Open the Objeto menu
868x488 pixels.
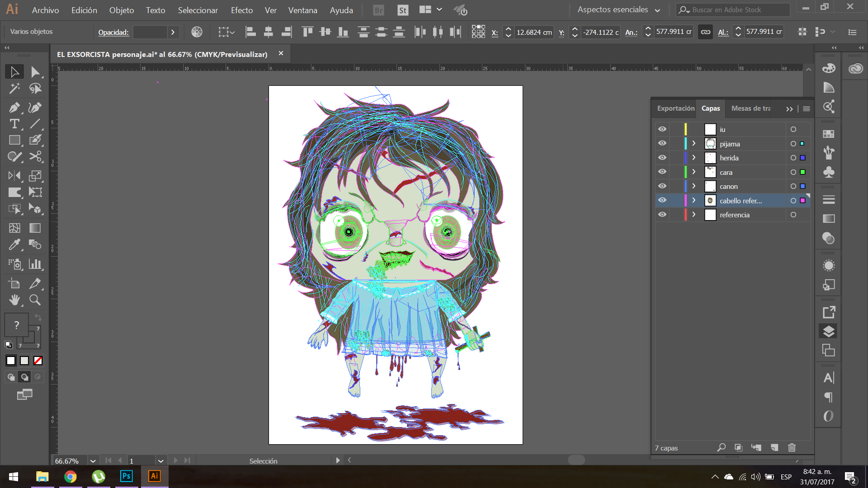(122, 10)
